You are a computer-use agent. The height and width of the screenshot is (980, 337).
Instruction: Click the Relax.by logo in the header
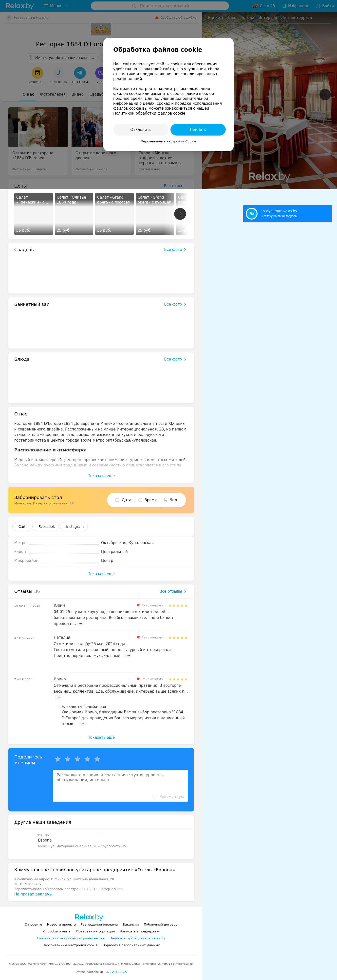click(x=19, y=6)
